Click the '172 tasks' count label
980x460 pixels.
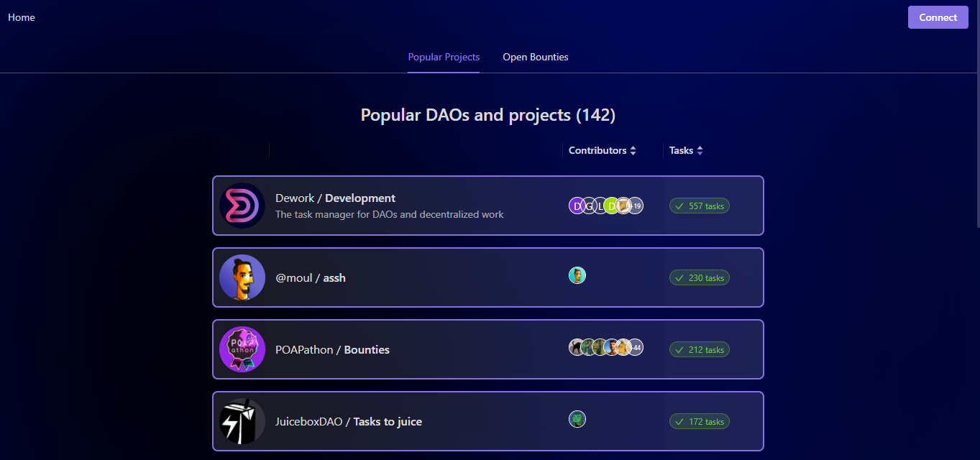coord(706,422)
